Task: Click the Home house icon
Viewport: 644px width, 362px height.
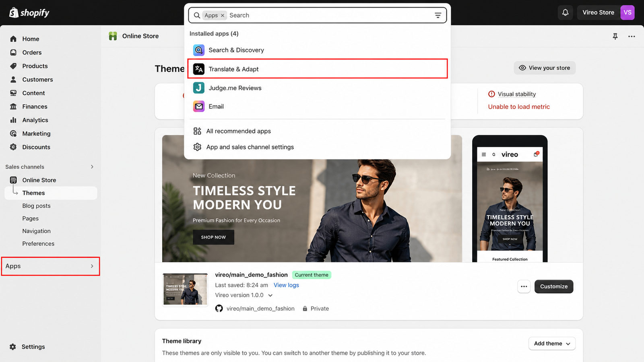Action: 13,39
